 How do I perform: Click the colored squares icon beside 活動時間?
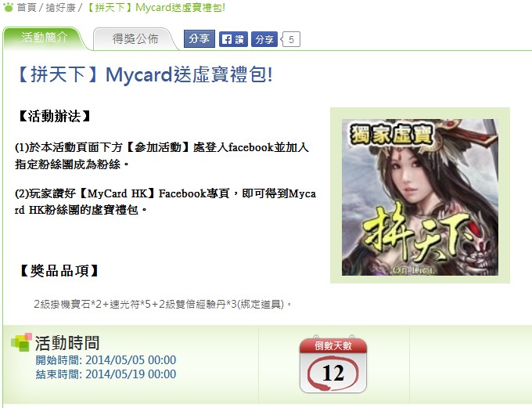[21, 342]
